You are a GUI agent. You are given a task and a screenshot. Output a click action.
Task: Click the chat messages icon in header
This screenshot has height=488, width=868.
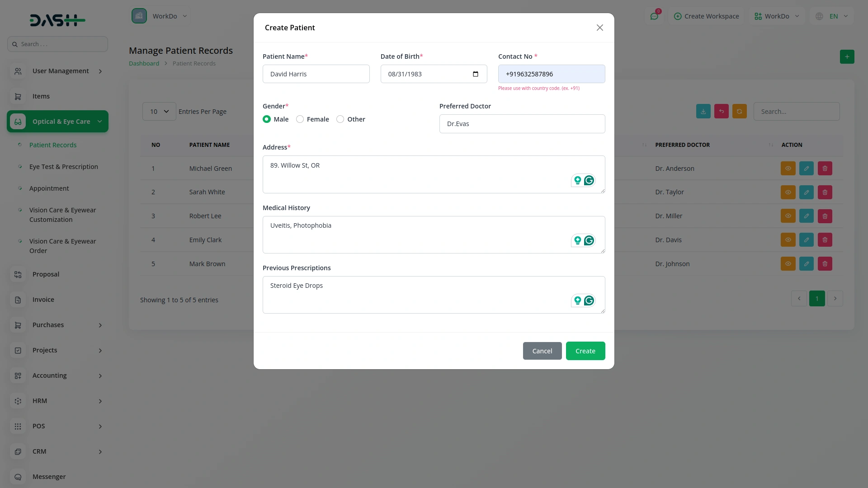coord(654,16)
